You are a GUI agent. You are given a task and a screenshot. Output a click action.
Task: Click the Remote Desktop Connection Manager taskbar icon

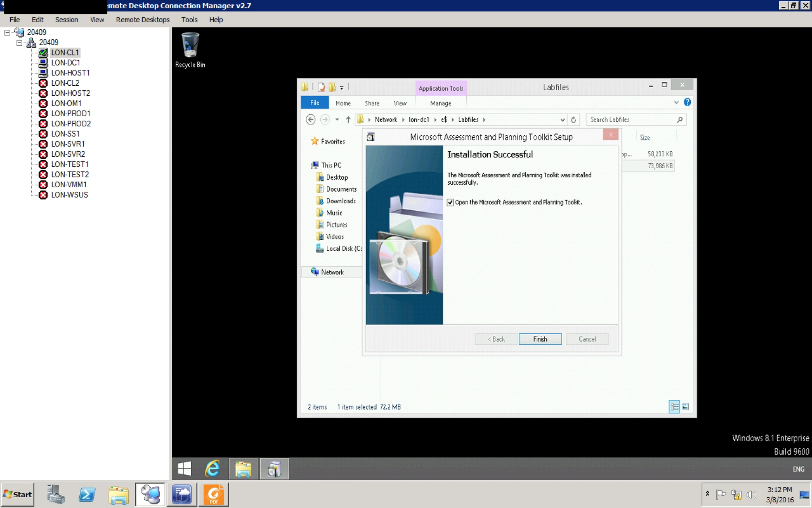150,495
